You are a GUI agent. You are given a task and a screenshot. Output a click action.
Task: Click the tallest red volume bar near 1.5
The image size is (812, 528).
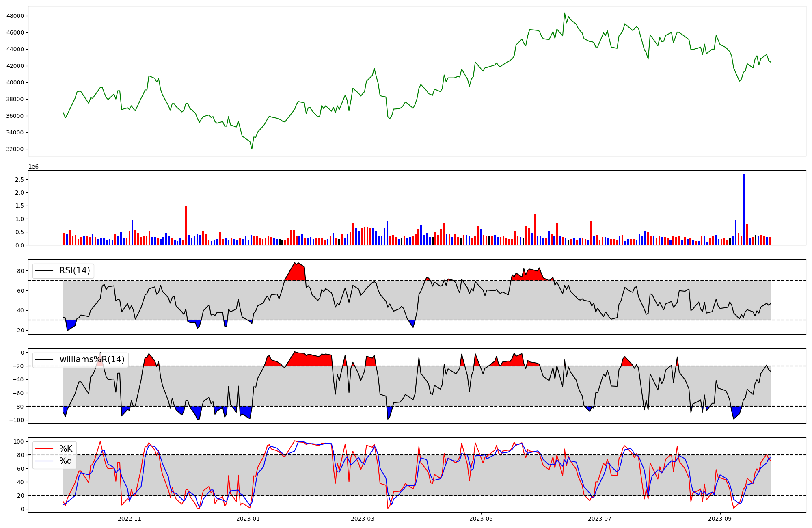tap(186, 225)
